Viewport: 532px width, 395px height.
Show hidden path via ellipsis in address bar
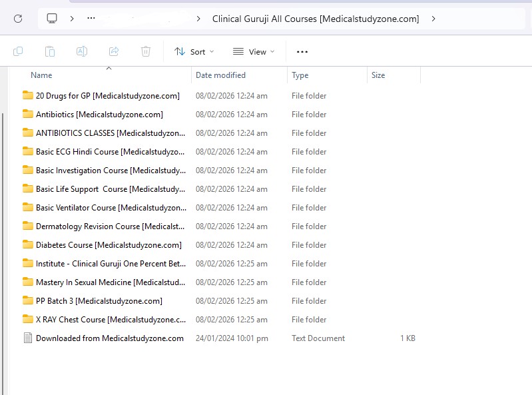(91, 19)
